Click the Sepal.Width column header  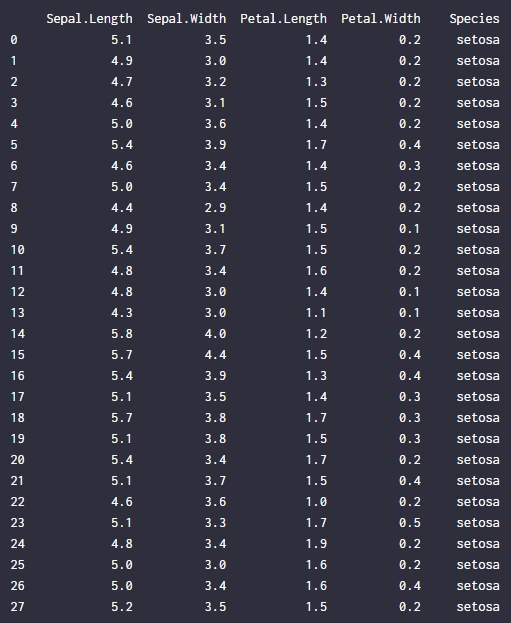186,19
